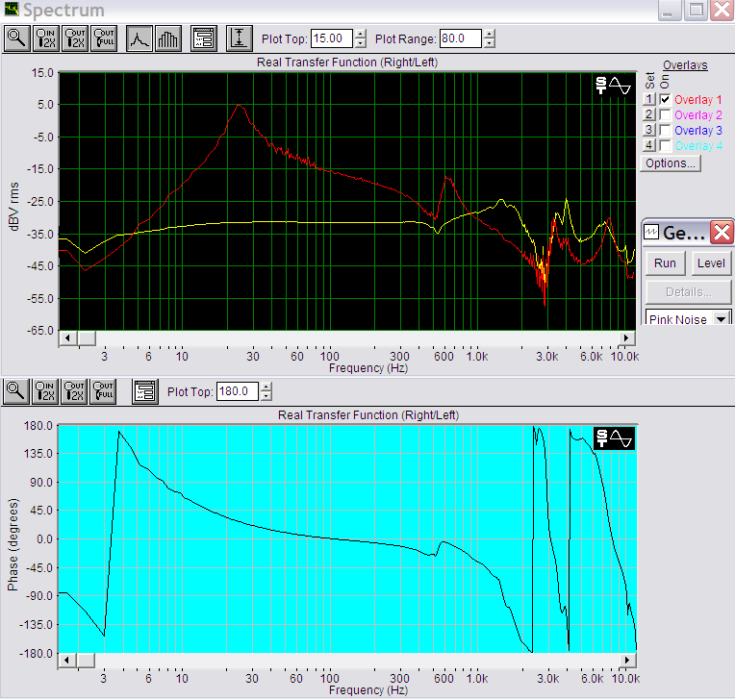Viewport: 735px width, 700px height.
Task: Click the phase Plot Top input field
Action: click(238, 391)
